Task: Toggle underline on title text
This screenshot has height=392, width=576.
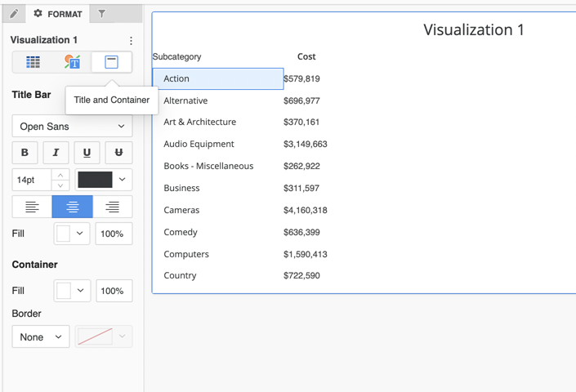Action: pyautogui.click(x=87, y=153)
